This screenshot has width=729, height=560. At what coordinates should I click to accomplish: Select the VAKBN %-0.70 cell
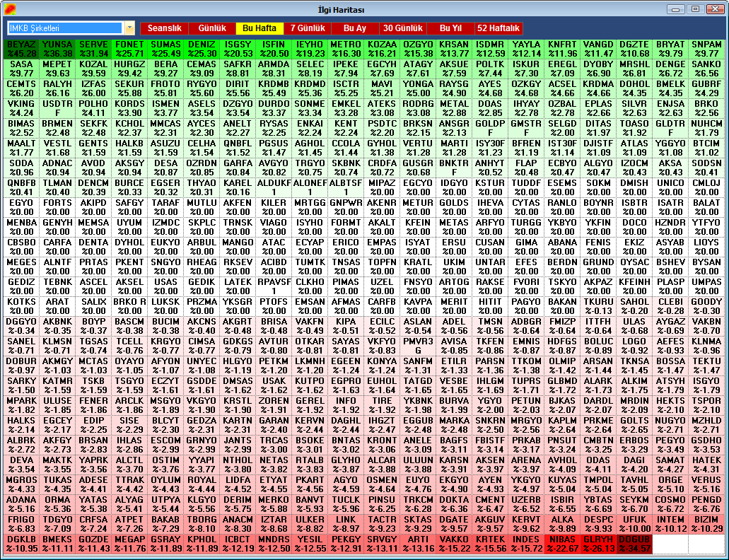(x=706, y=326)
